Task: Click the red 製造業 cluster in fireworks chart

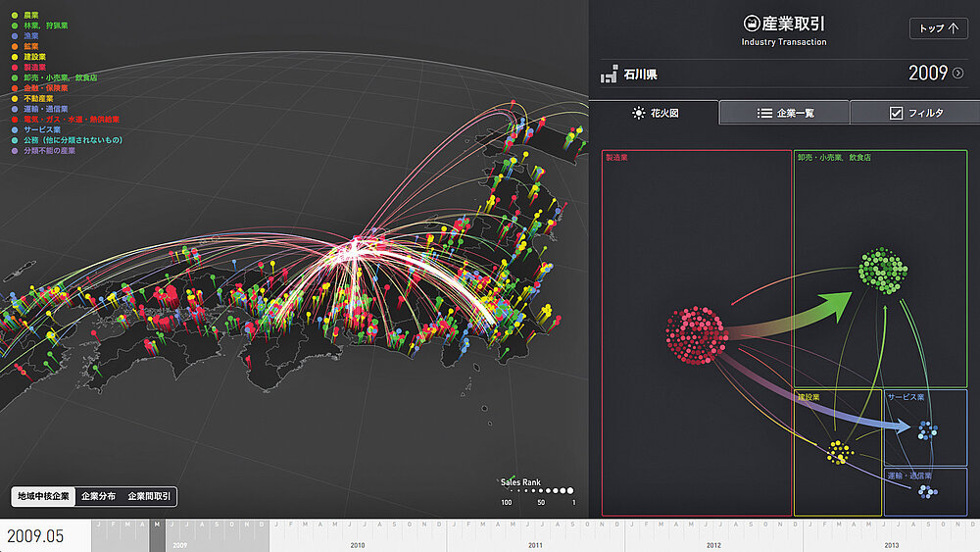Action: (x=695, y=334)
